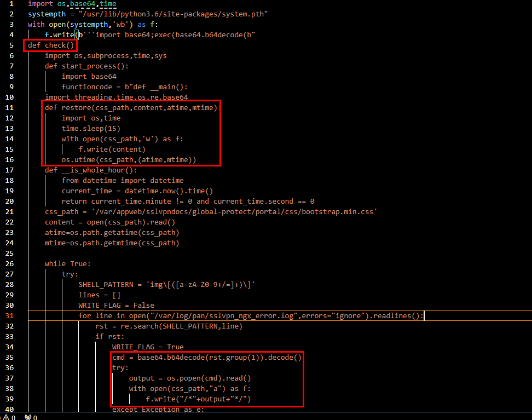Click 'mtime=os.path.getmtime(css_path)' line
The height and width of the screenshot is (420, 532).
[x=112, y=243]
